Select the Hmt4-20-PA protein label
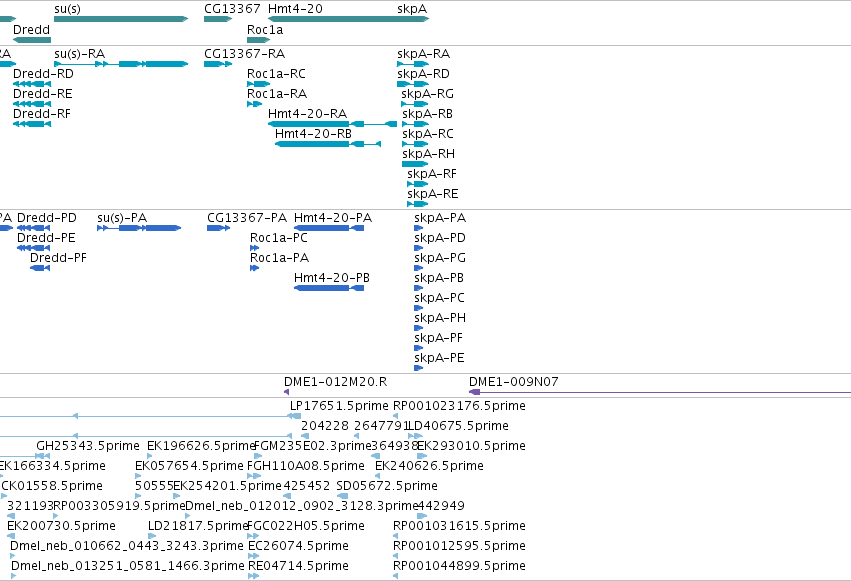851x581 pixels. (333, 218)
